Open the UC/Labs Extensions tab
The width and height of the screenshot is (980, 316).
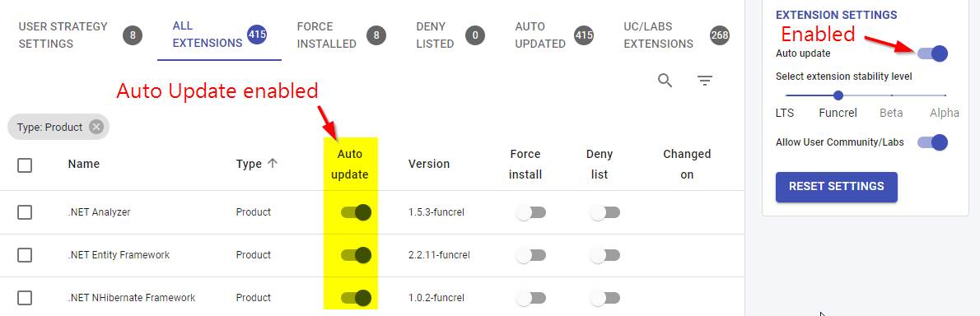pyautogui.click(x=676, y=35)
